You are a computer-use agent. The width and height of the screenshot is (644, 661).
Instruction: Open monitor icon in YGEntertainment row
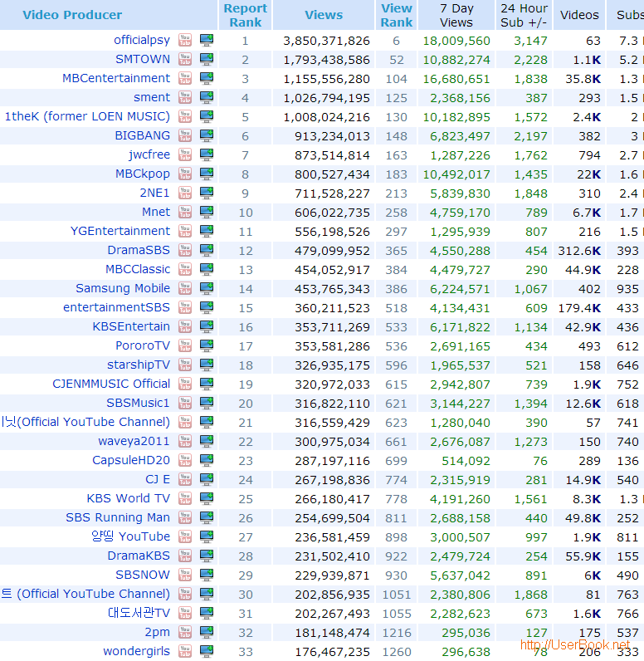click(207, 231)
